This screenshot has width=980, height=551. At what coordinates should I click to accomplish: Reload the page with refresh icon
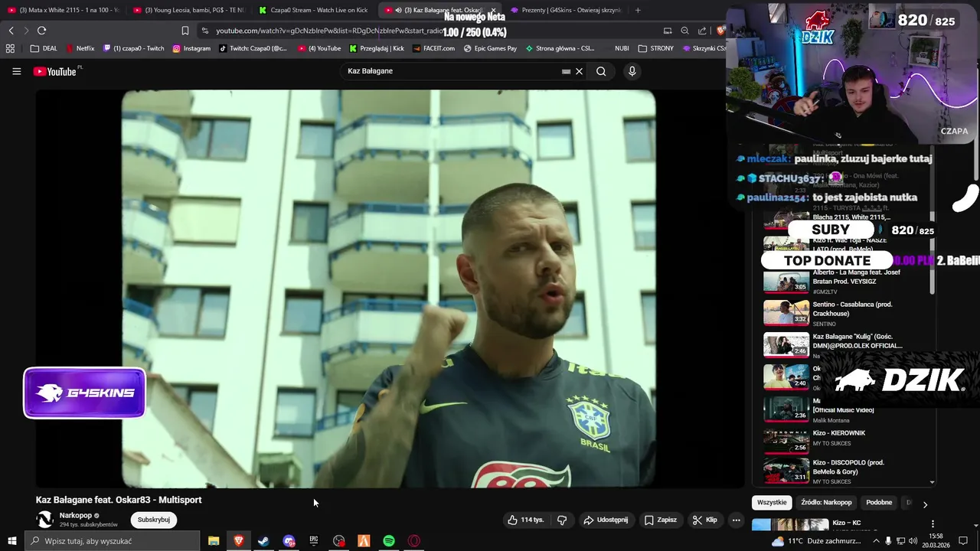point(41,31)
